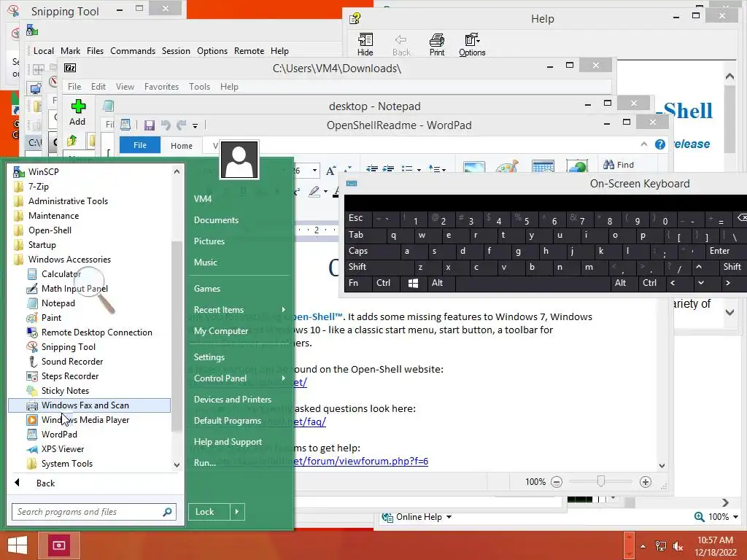Open Sticky Notes
Screen dimensions: 747x560
tap(65, 391)
